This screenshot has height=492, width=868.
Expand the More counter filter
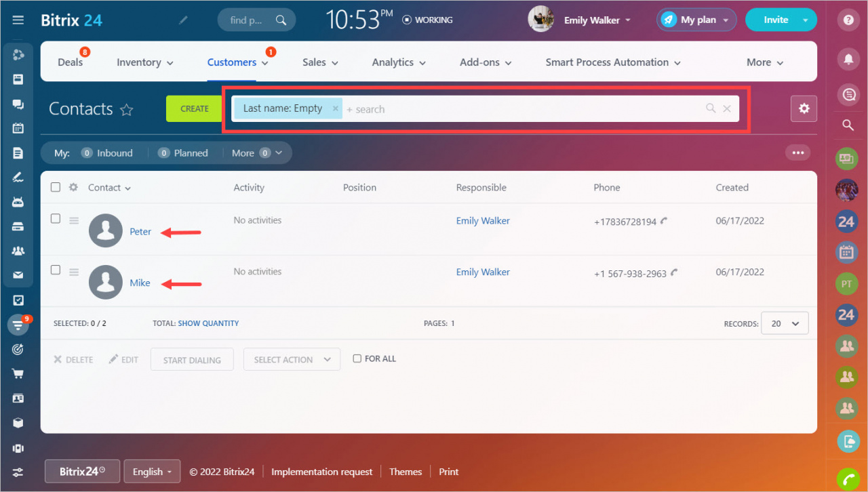point(257,153)
